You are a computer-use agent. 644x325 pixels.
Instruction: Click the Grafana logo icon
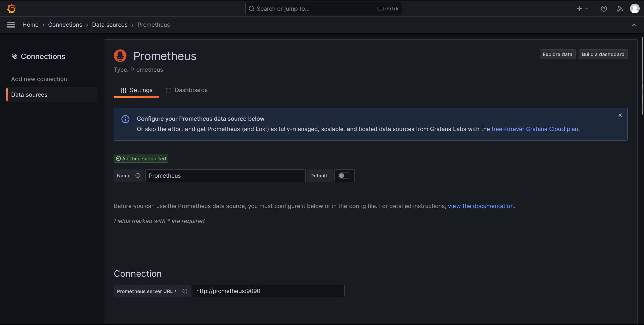11,9
